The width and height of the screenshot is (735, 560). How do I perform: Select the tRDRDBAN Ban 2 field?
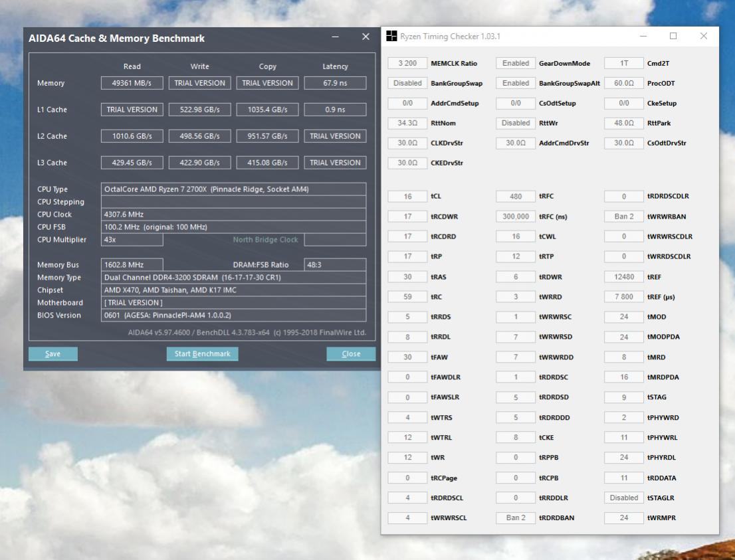pyautogui.click(x=516, y=518)
